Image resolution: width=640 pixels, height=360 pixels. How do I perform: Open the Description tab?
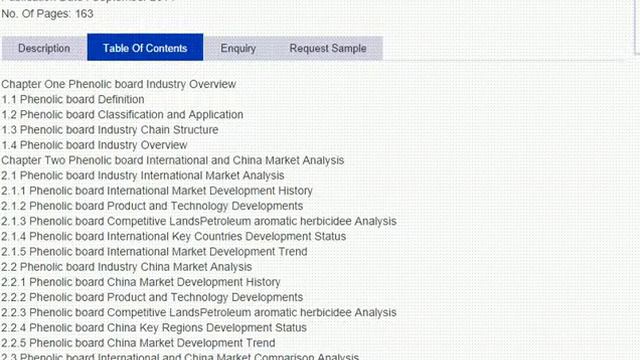click(x=44, y=48)
